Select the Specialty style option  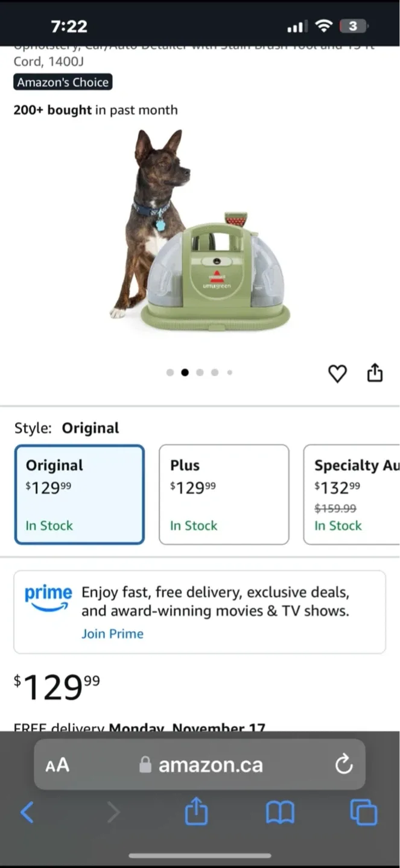point(352,494)
